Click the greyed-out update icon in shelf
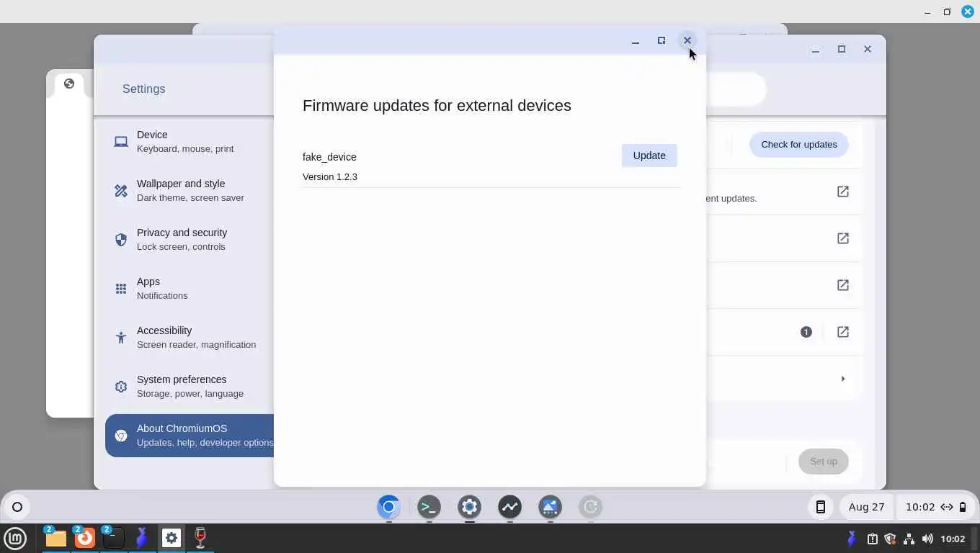Viewport: 980px width, 553px height. (590, 507)
